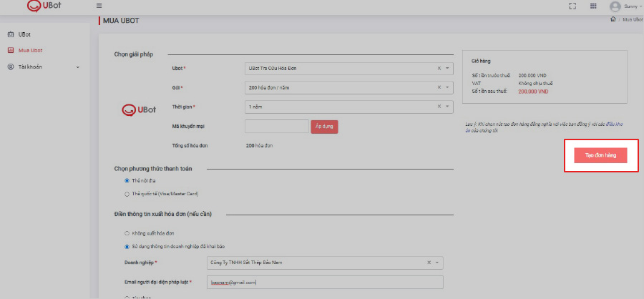Click Tổng số hóa đơn 200 hóa đơn value
Image resolution: width=644 pixels, height=299 pixels.
tap(260, 146)
